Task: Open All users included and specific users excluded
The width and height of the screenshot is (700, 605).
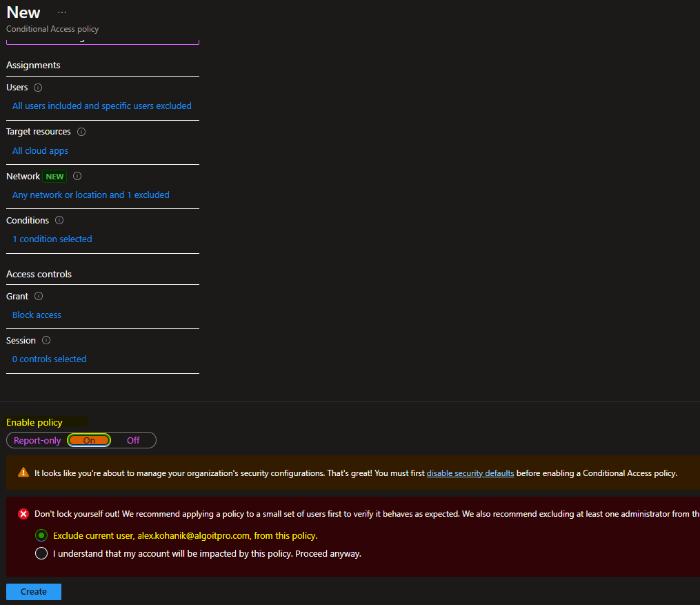Action: pos(102,106)
